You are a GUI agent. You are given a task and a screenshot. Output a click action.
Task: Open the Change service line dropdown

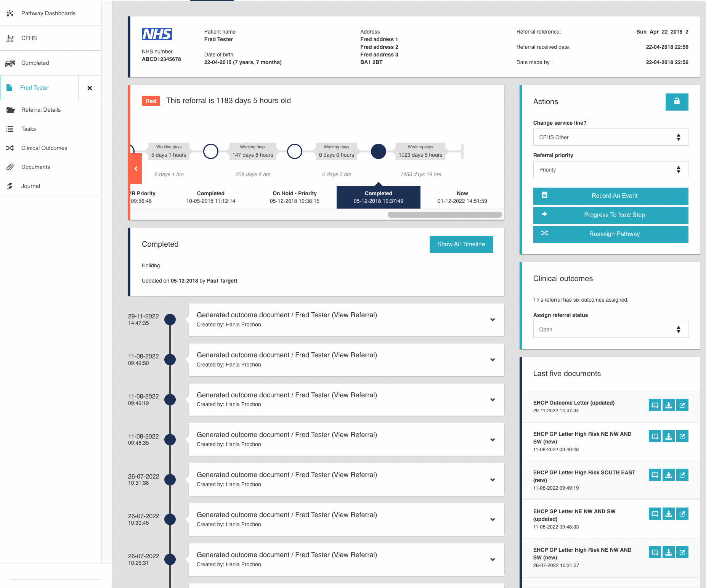(x=610, y=137)
